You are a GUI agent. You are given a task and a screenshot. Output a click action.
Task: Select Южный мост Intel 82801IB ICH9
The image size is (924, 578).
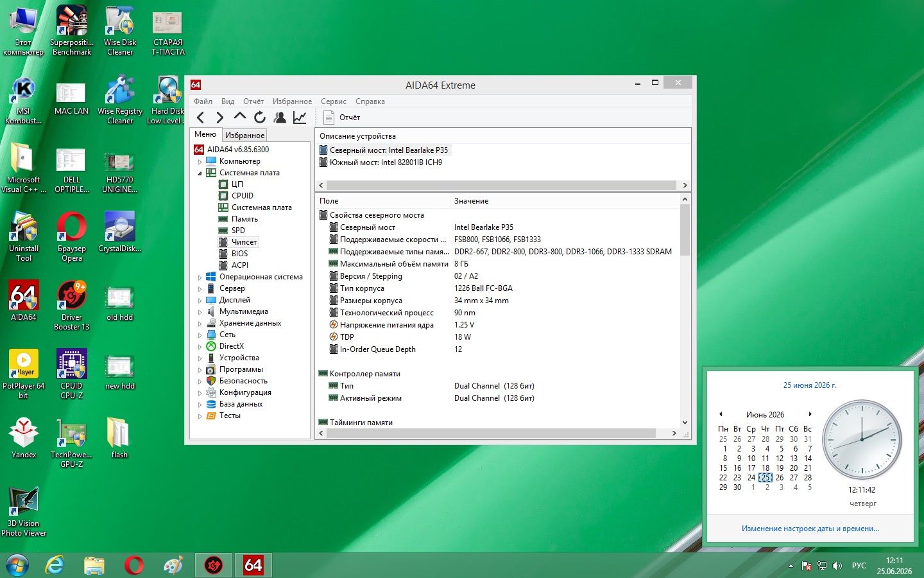click(x=386, y=162)
